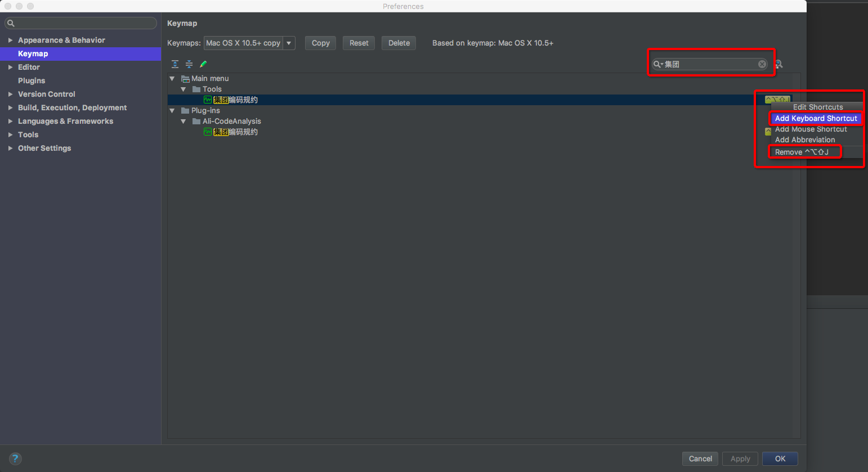Clear the keymap search field text

(x=762, y=64)
